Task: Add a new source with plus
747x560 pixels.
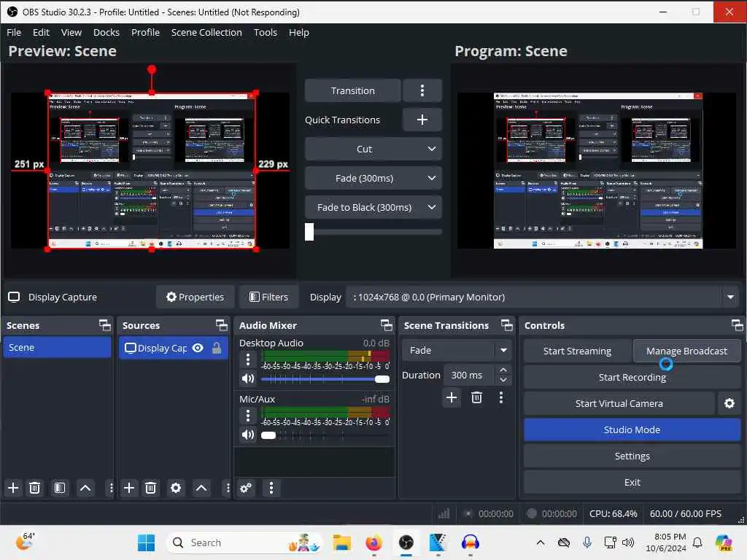Action: pyautogui.click(x=129, y=488)
